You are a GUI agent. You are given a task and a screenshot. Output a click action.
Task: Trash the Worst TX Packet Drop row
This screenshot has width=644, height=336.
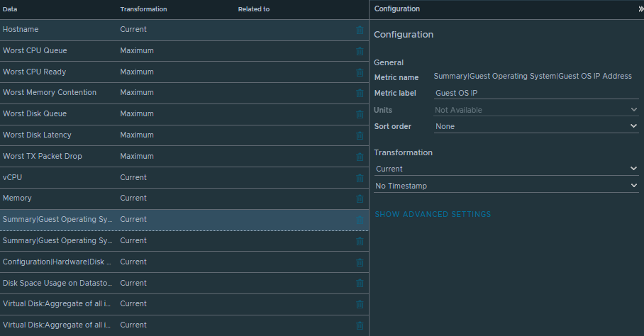pyautogui.click(x=360, y=157)
